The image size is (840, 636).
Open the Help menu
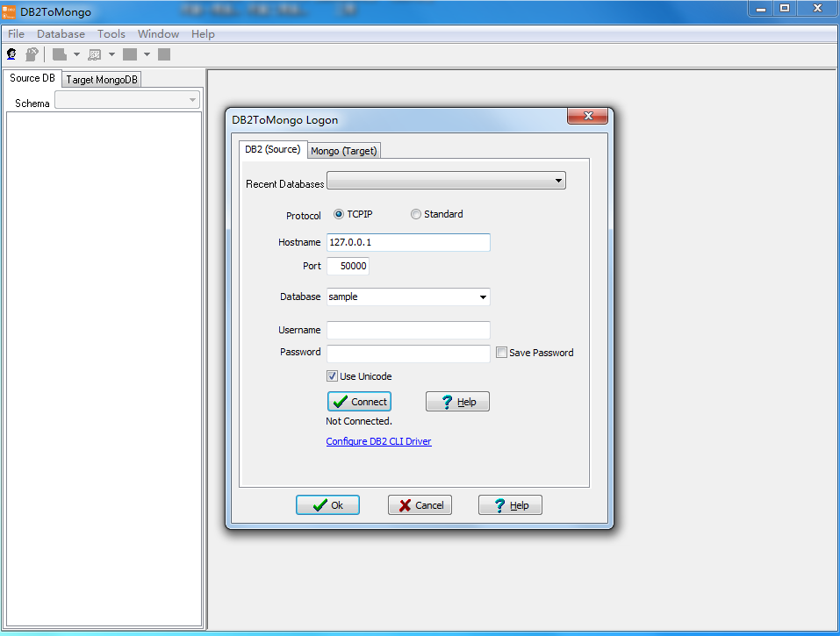coord(203,33)
